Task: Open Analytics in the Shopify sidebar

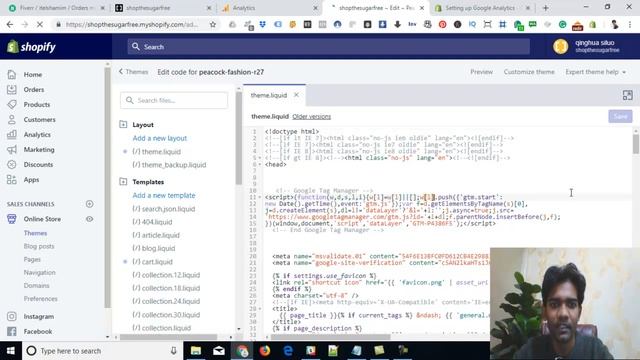Action: [37, 135]
